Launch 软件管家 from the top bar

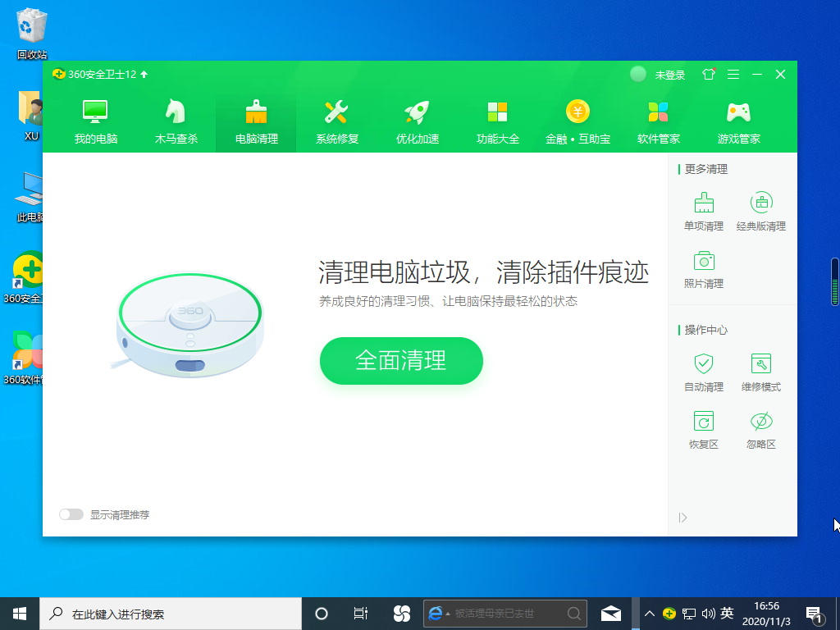[x=658, y=122]
